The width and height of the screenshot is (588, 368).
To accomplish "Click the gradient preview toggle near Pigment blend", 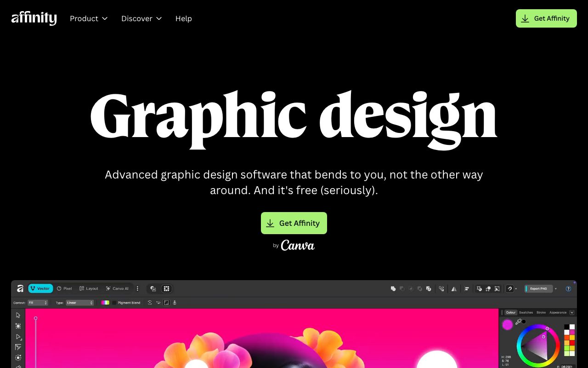I will point(106,302).
